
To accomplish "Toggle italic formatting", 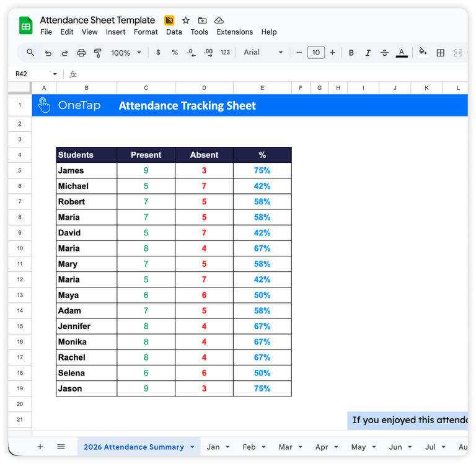I will coord(368,53).
